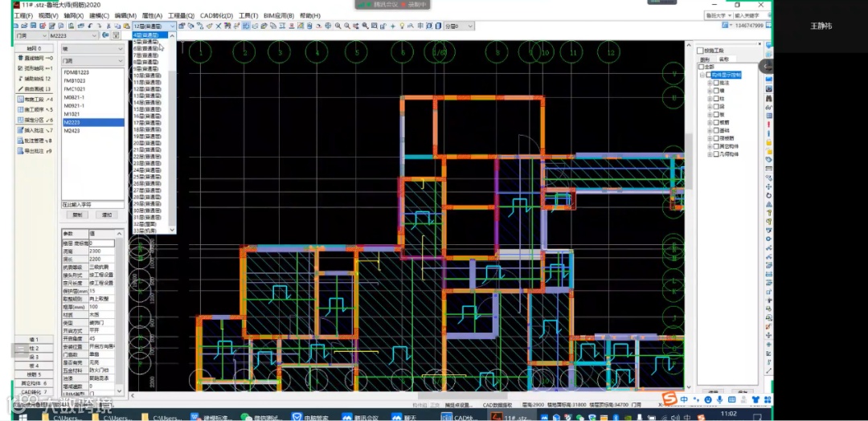Click the floor dropdown list vertical scrollbar
Screen dimensions: 868x421
point(172,133)
